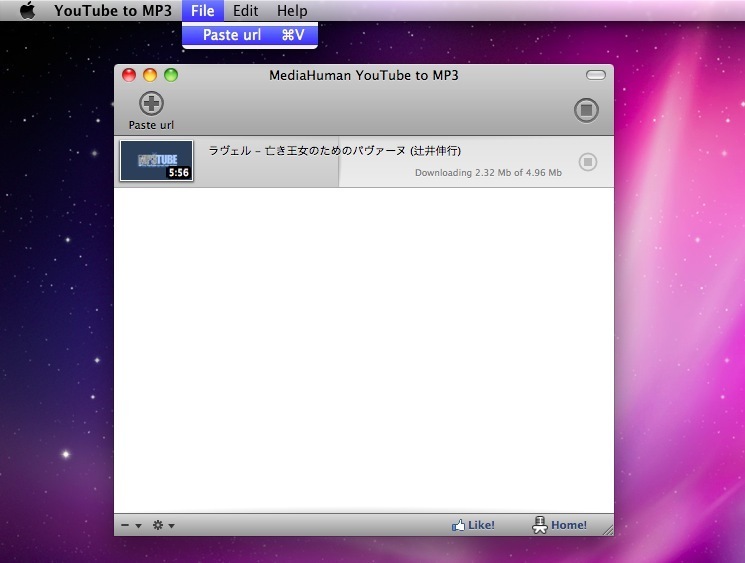Open the Home! link in the status bar
Image resolution: width=745 pixels, height=563 pixels.
click(559, 525)
